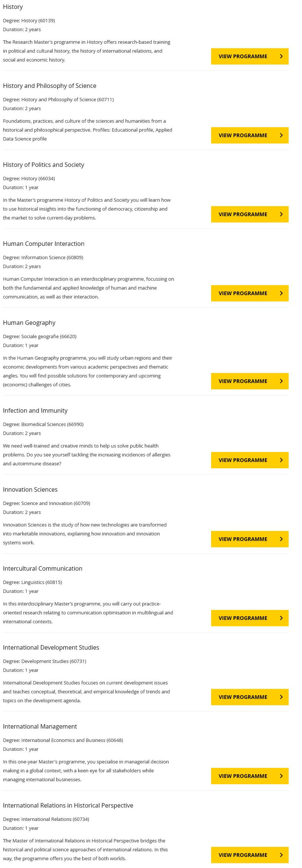Select the International Management heading
The image size is (302, 868).
40,726
